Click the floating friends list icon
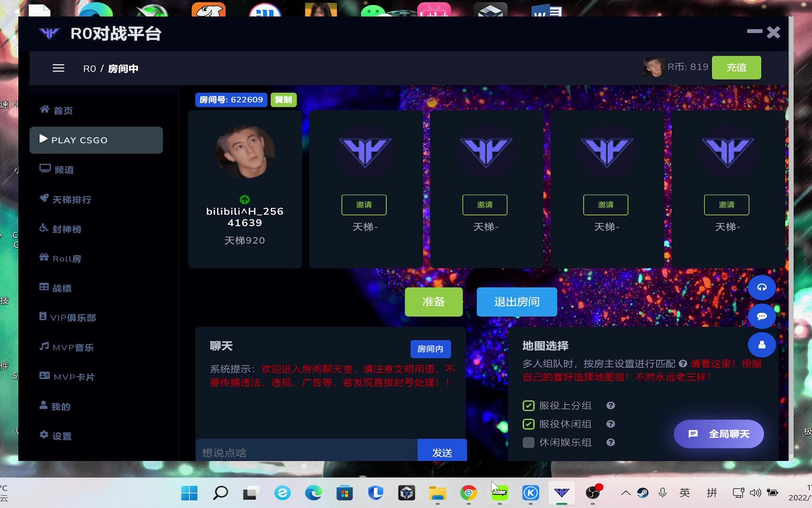This screenshot has height=508, width=812. (762, 345)
